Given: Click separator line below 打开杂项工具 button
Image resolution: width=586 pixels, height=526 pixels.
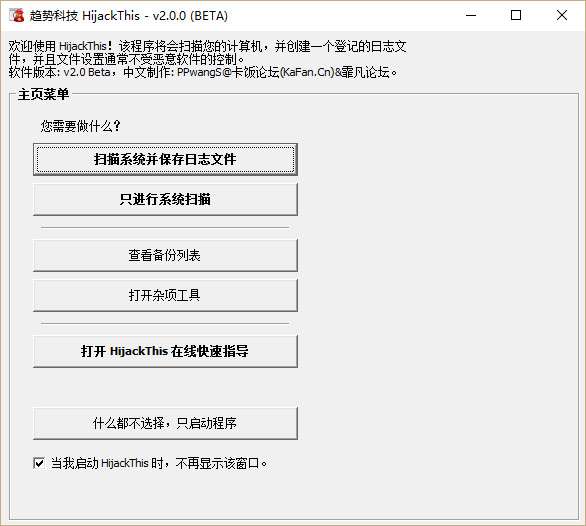Looking at the screenshot, I should tap(165, 323).
